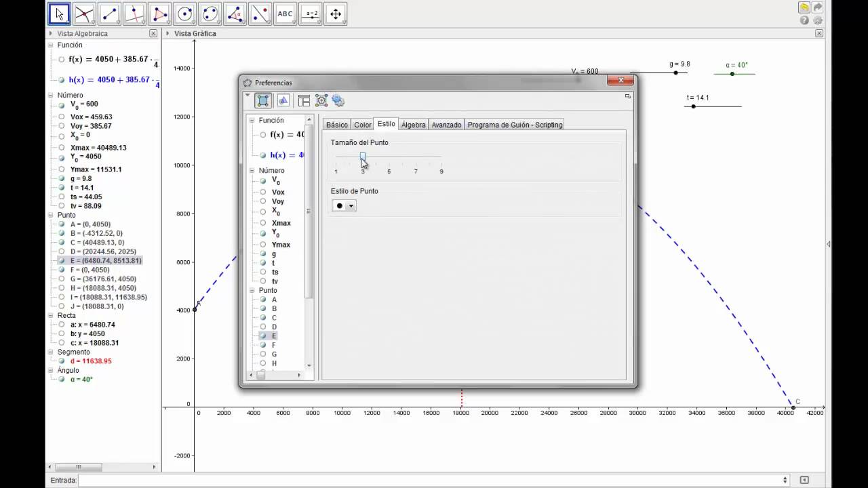Toggle visibility of Vox = 459.63
Image resolution: width=868 pixels, height=488 pixels.
click(x=62, y=117)
